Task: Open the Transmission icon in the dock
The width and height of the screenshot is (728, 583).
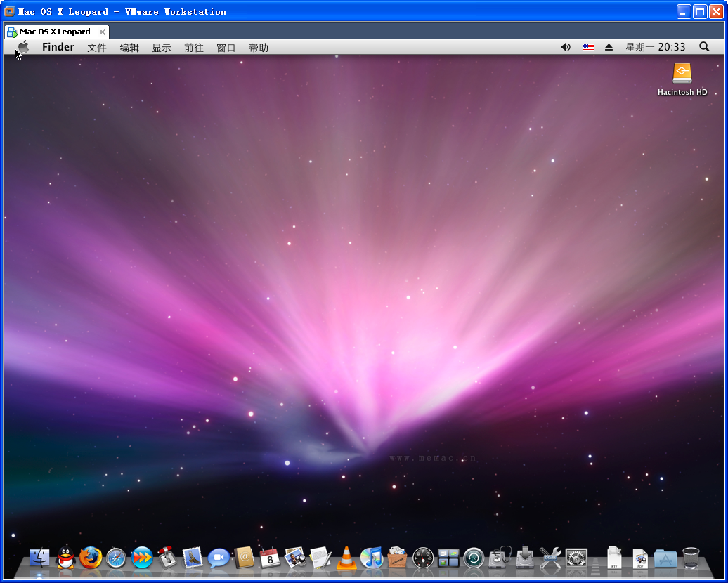Action: click(167, 558)
